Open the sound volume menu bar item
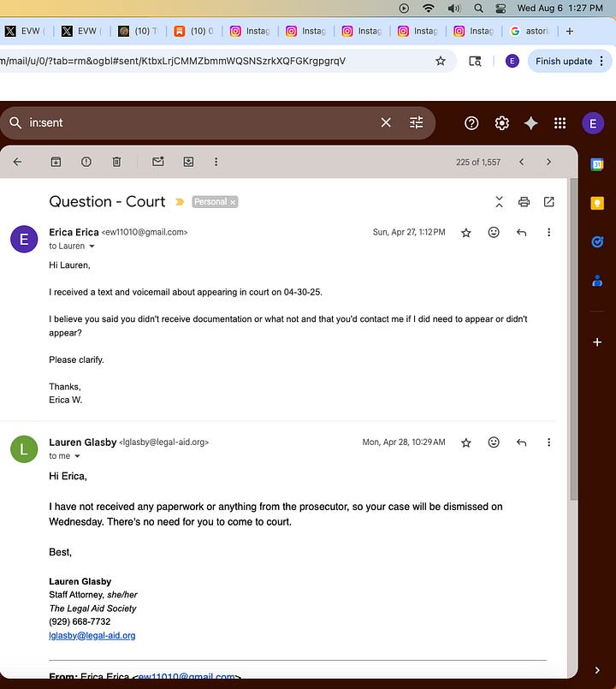 point(453,8)
